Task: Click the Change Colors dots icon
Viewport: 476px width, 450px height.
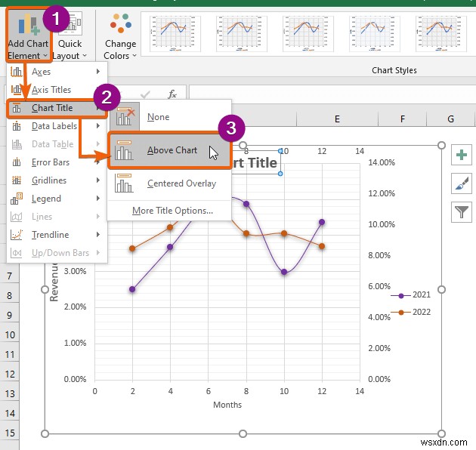Action: tap(121, 23)
